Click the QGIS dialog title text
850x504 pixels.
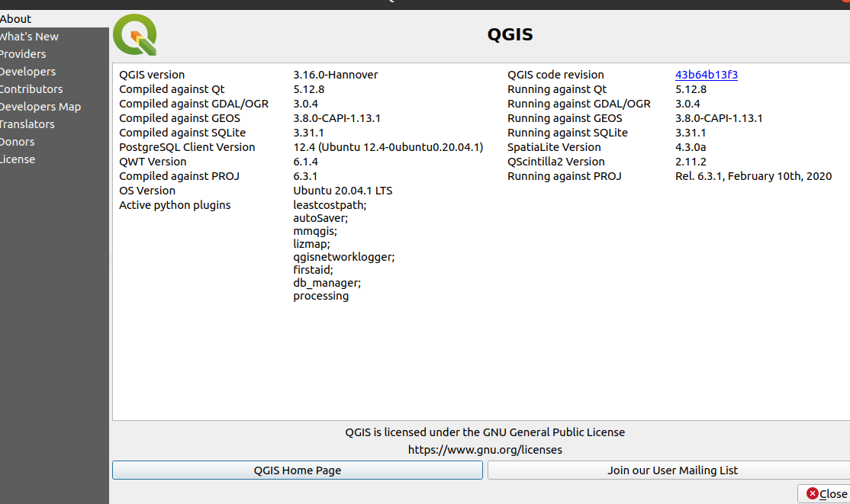(x=510, y=34)
